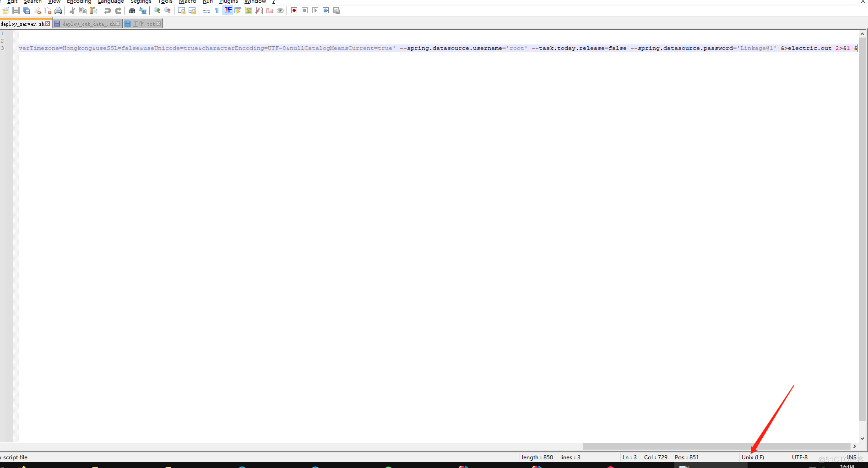Place cursor in the code on line 3

(x=438, y=48)
